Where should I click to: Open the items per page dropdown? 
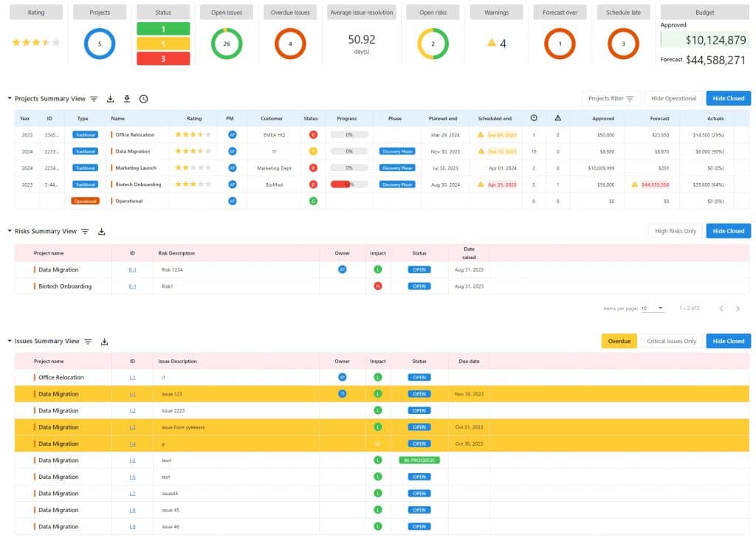652,308
